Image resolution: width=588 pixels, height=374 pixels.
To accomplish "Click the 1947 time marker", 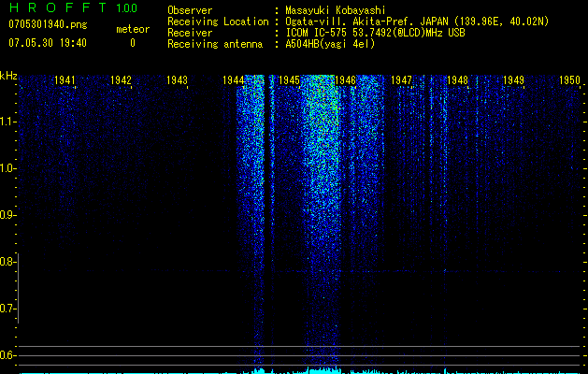I will tap(402, 80).
